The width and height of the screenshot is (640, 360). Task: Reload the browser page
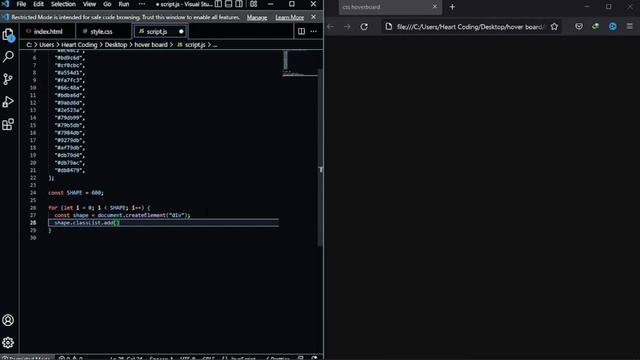pos(364,27)
